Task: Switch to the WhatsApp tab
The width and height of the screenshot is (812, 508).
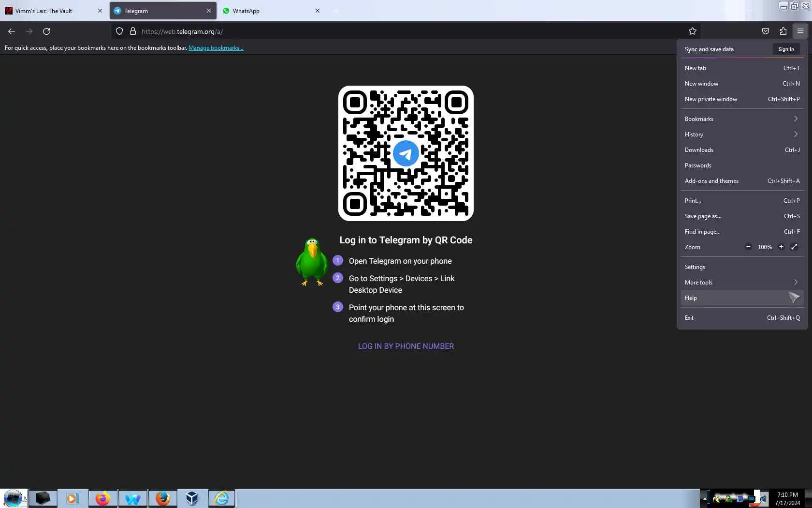Action: click(271, 11)
